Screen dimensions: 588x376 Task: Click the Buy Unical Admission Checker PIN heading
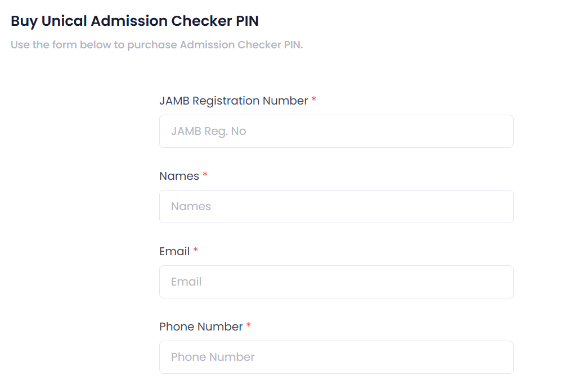(134, 21)
